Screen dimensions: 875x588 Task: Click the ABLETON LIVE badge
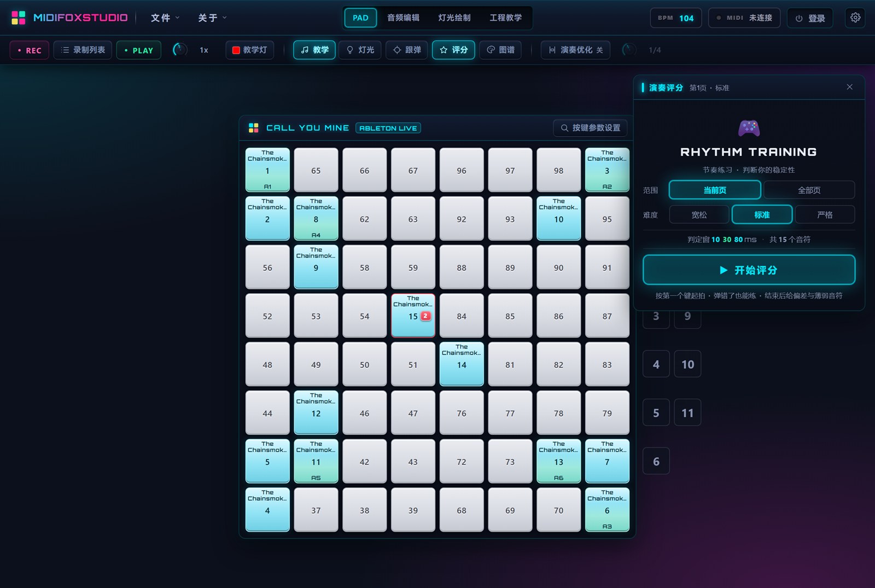coord(388,128)
